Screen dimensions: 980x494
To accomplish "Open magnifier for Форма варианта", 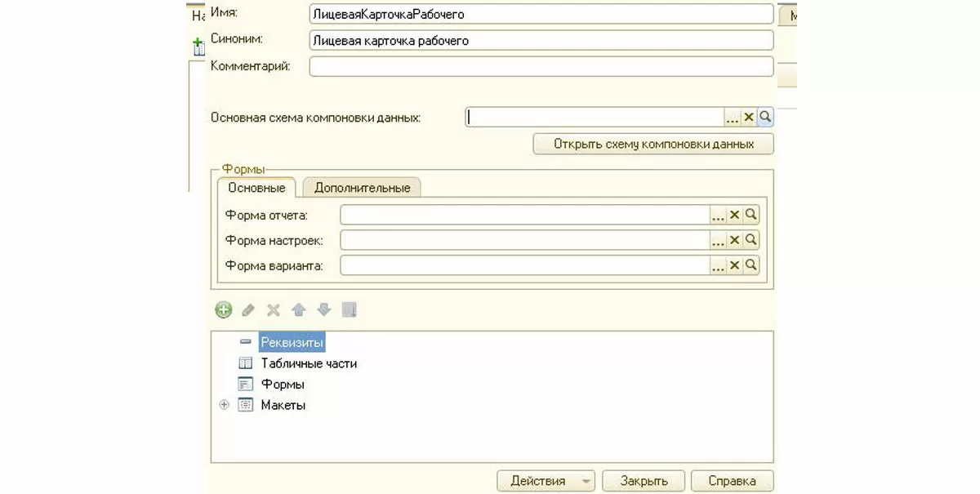I will pos(751,265).
